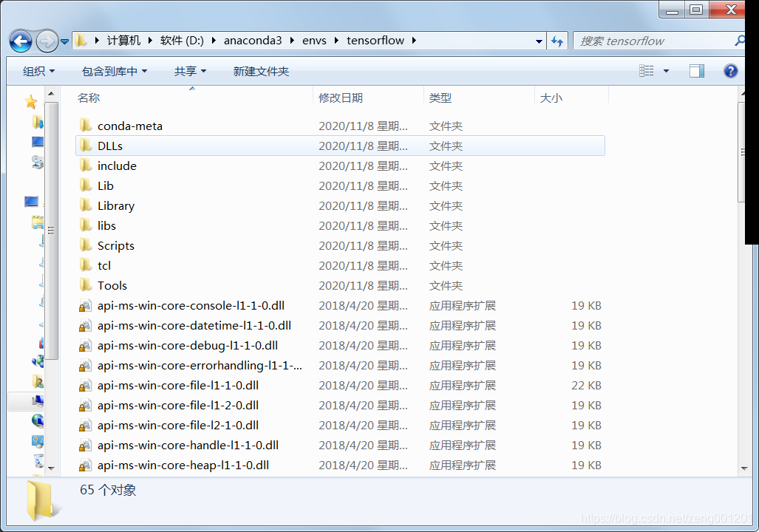This screenshot has width=759, height=532.
Task: Click the 新建文件夹 button
Action: [x=261, y=72]
